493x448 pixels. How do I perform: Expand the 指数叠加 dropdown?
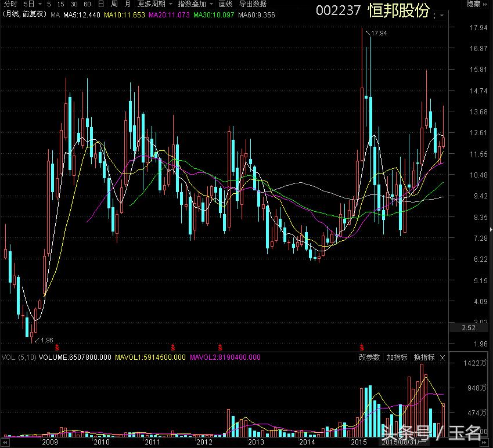point(195,4)
